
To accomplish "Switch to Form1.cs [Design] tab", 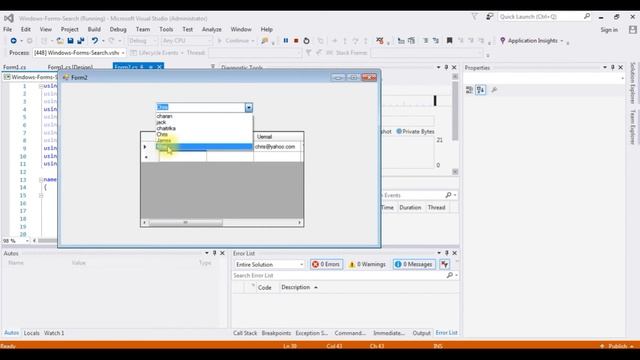I will 70,67.
